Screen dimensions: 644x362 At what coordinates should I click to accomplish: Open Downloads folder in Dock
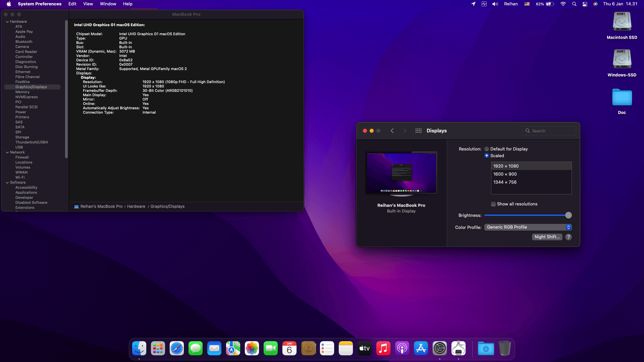486,349
